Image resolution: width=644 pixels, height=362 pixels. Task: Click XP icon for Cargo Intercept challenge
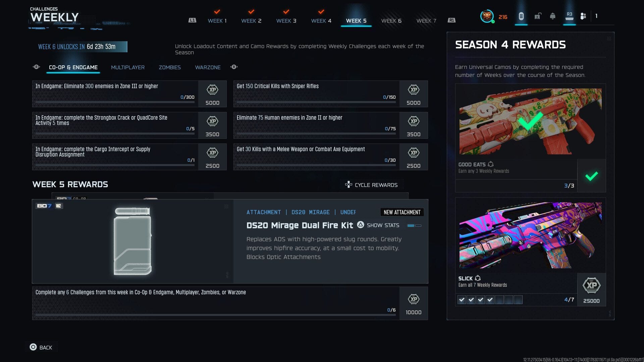pyautogui.click(x=212, y=153)
